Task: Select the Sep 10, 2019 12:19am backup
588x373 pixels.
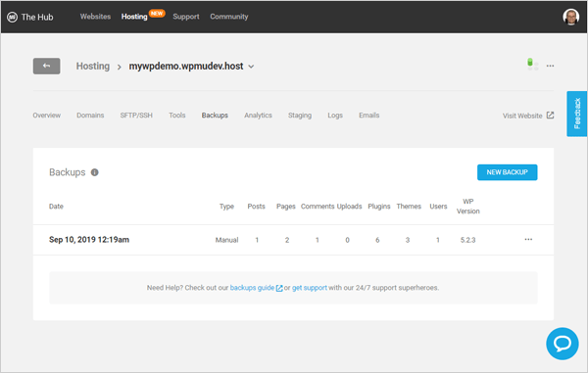Action: pos(89,240)
